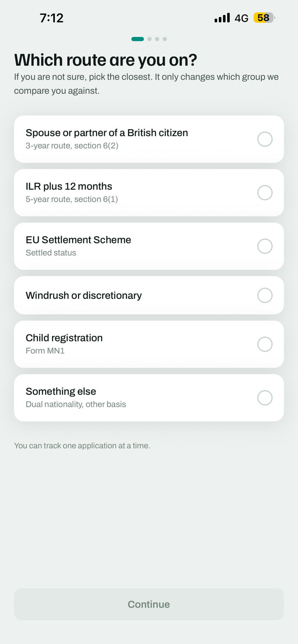Tap the 'Spouse or partner of a British citizen' title

tap(107, 133)
